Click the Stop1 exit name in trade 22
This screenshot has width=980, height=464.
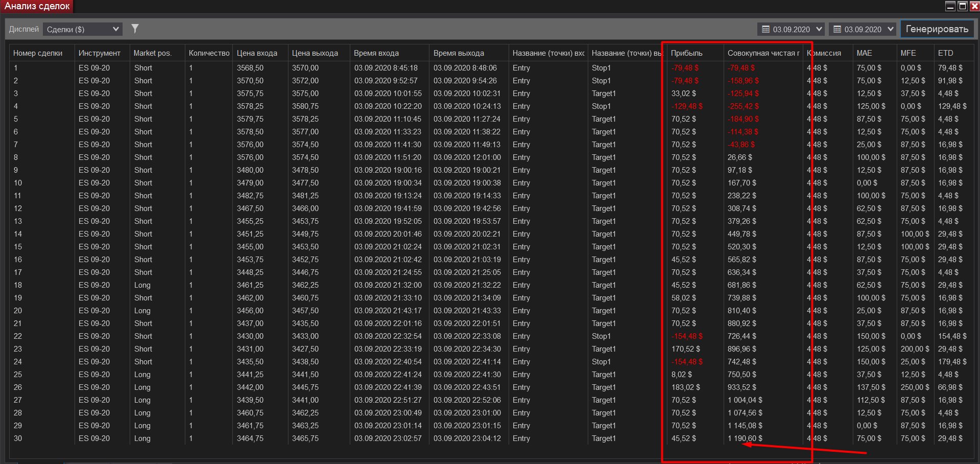click(602, 336)
